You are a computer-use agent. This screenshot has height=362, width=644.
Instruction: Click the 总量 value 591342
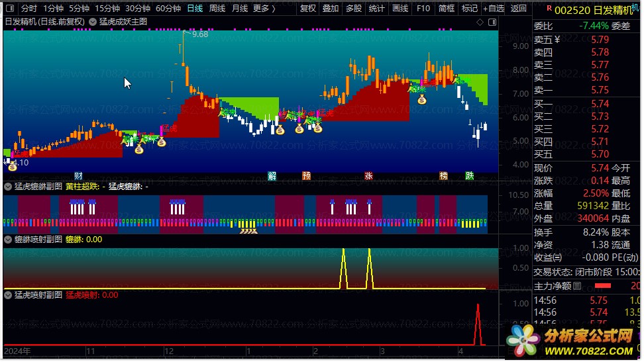coord(593,206)
